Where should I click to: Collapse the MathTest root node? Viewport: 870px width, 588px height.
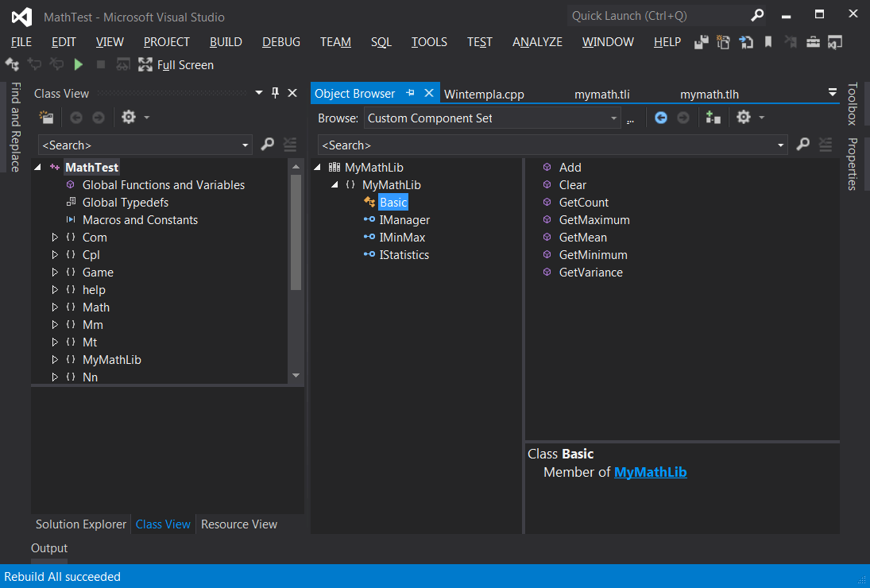(37, 167)
